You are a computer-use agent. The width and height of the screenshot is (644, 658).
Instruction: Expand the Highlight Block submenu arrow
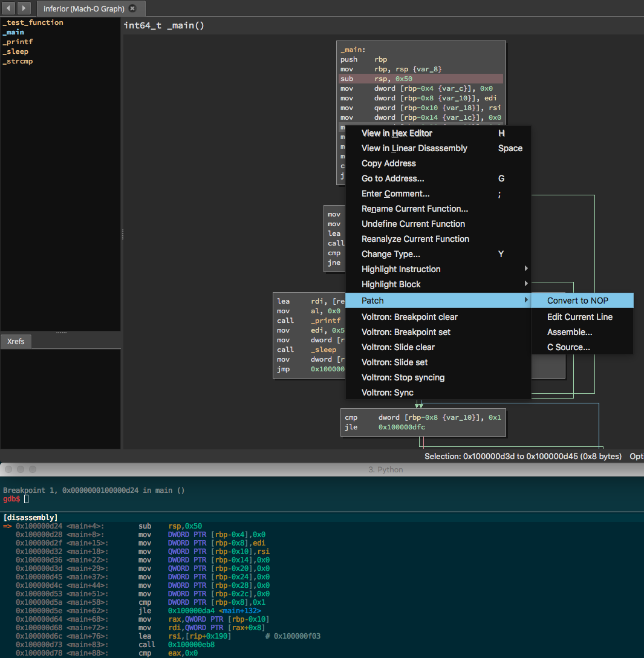click(526, 284)
